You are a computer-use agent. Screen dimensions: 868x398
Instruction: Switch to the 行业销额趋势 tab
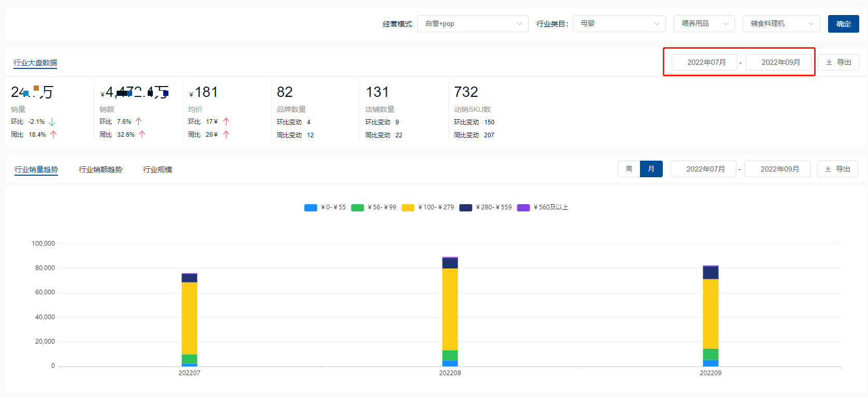point(101,169)
